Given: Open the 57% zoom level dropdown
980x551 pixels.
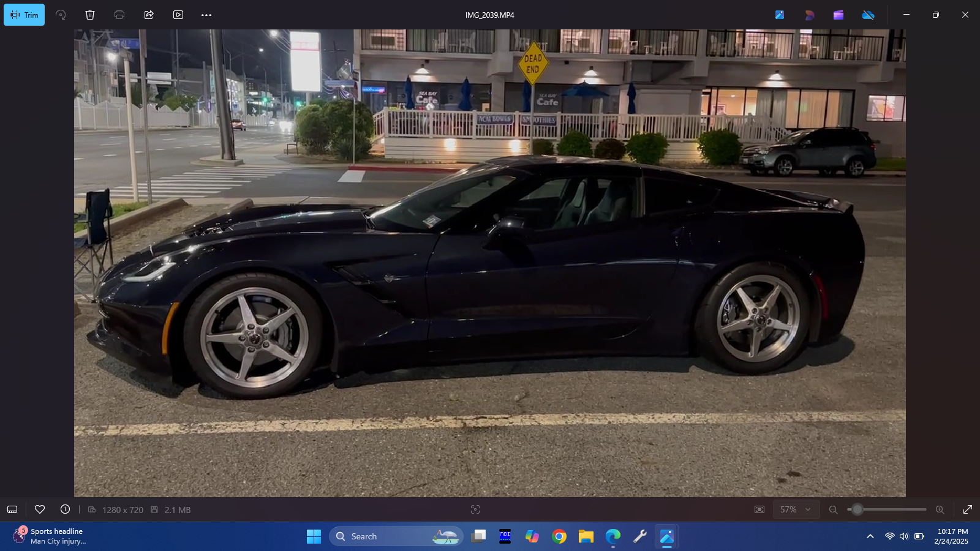Looking at the screenshot, I should (x=796, y=509).
